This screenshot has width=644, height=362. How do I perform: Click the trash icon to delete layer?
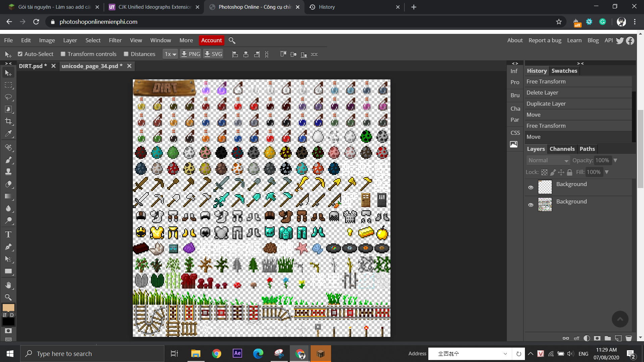coord(629,338)
